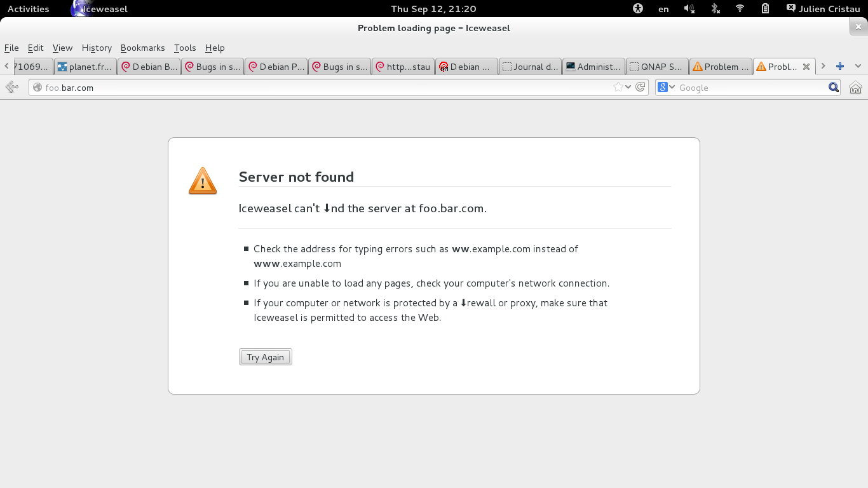This screenshot has height=488, width=868.
Task: Click the orange warning triangle icon
Action: [x=203, y=181]
